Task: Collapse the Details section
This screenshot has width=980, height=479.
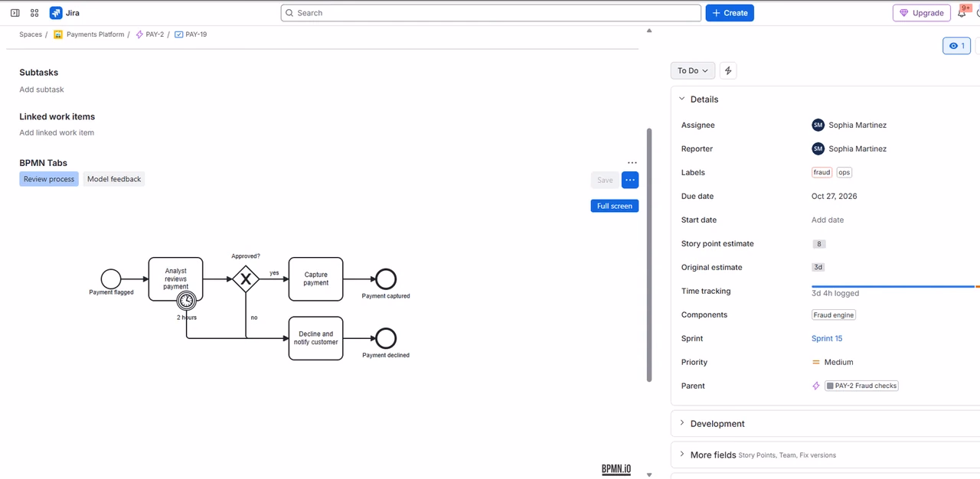Action: pyautogui.click(x=682, y=99)
